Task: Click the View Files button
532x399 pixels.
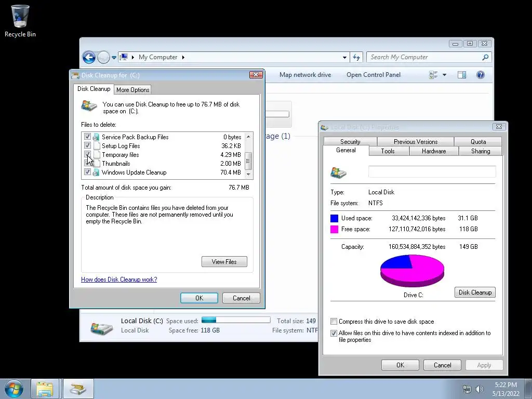Action: click(224, 262)
